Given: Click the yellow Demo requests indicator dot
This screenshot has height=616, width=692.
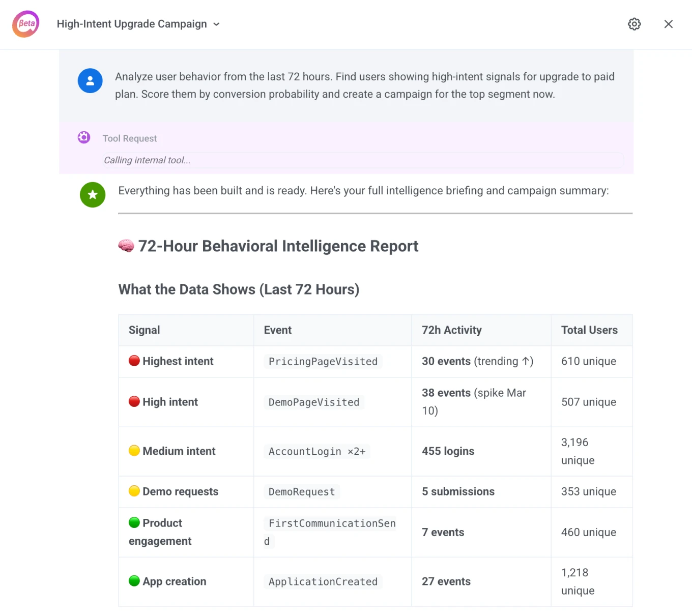Looking at the screenshot, I should tap(134, 491).
